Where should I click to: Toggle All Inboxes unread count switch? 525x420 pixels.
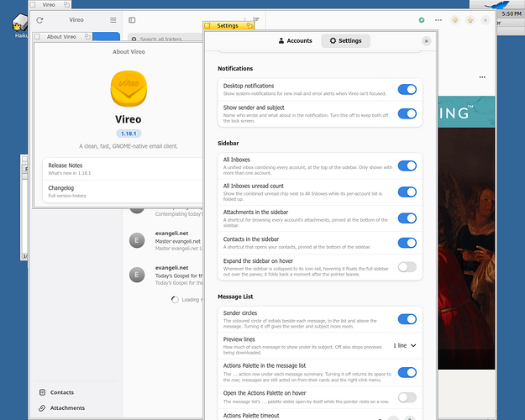(x=407, y=192)
